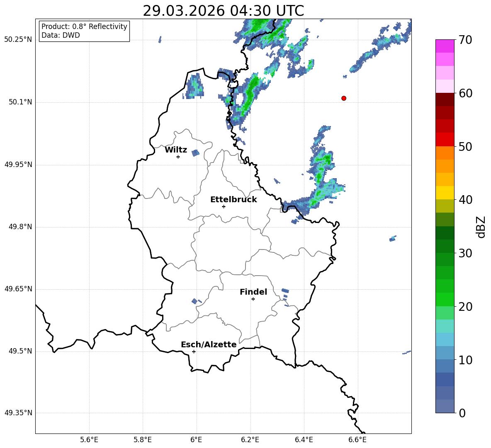491x448 pixels.
Task: Click the small radar echo east of Wiltz
Action: [195, 153]
